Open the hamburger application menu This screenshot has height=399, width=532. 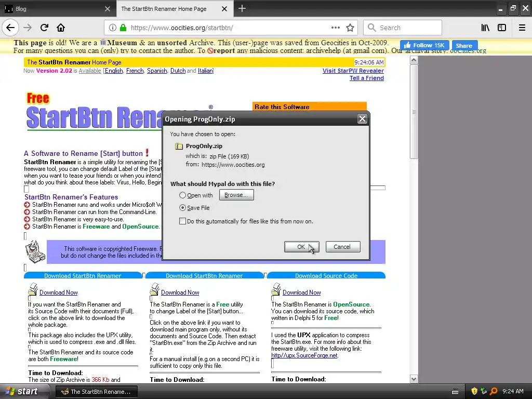[x=522, y=28]
